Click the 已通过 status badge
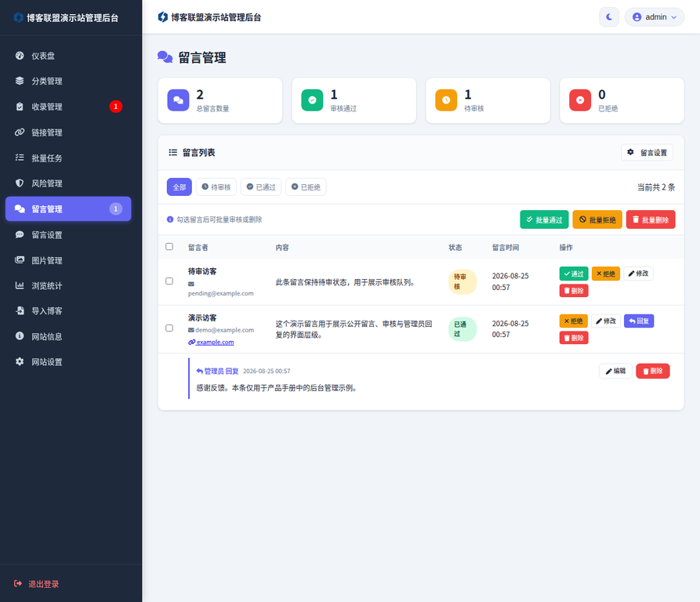Screen dimensions: 700x602 [x=462, y=329]
